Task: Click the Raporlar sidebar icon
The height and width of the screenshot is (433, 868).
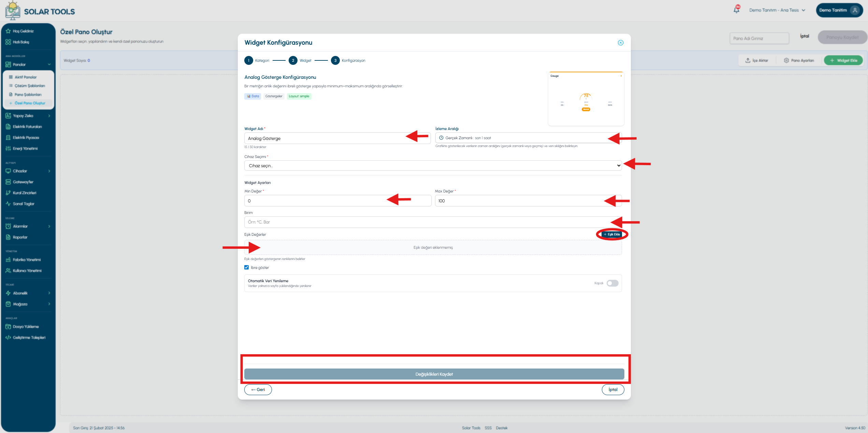Action: tap(8, 237)
